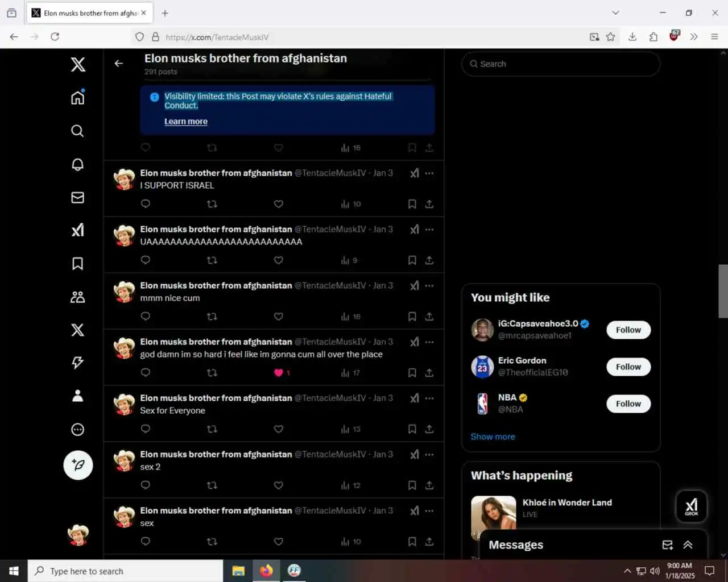Bookmark the 'sex 2' post
This screenshot has height=582, width=728.
pos(412,485)
